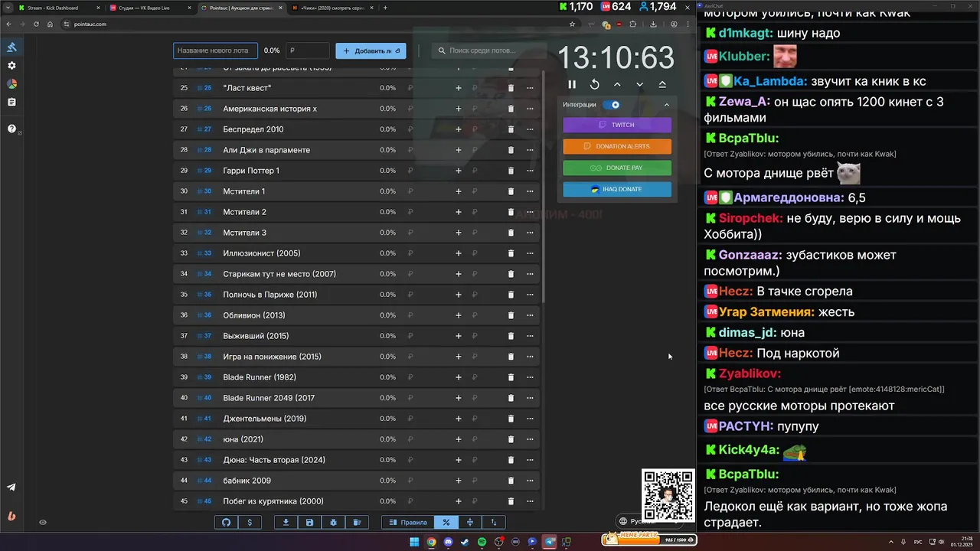Click the Boosty icon at sidebar bottom

[11, 516]
